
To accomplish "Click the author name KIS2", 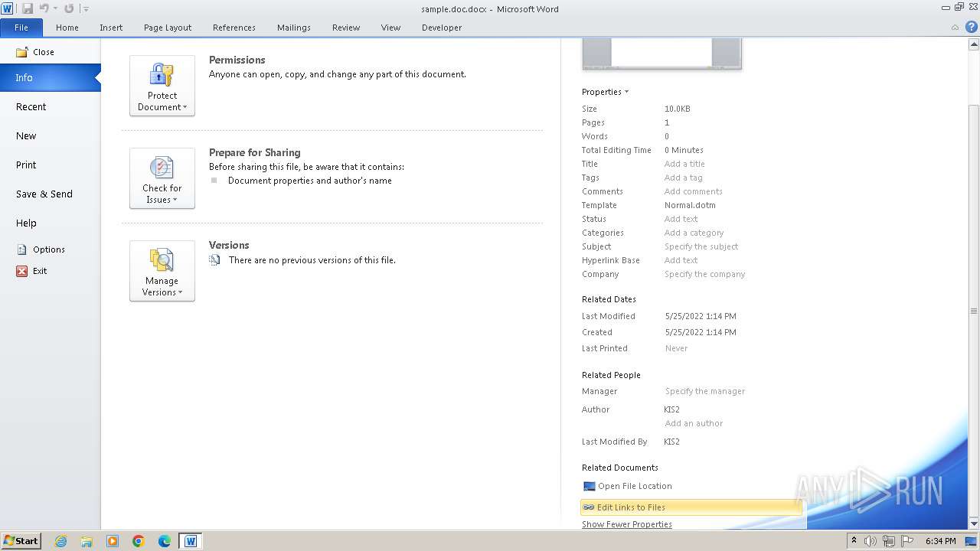I will 671,409.
